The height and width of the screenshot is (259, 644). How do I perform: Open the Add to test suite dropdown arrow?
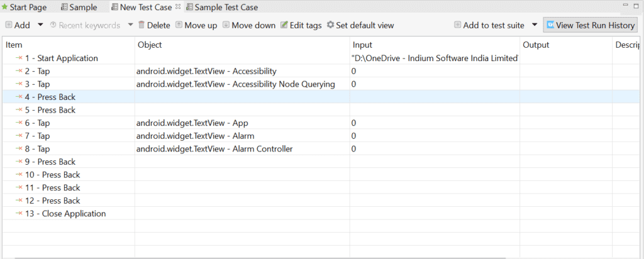[x=534, y=25]
